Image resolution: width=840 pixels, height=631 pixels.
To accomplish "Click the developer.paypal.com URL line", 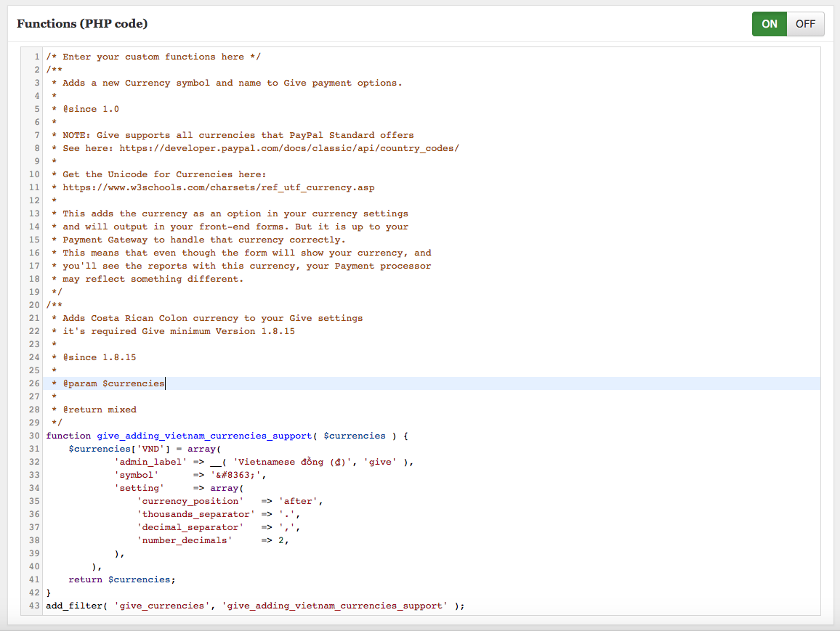I will tap(255, 148).
